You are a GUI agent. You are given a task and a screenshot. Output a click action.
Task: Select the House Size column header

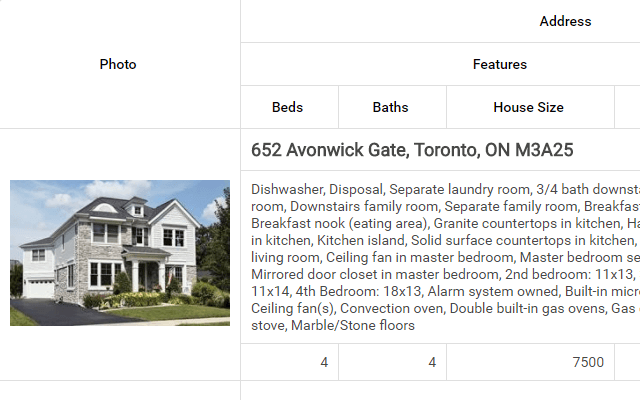pos(528,107)
